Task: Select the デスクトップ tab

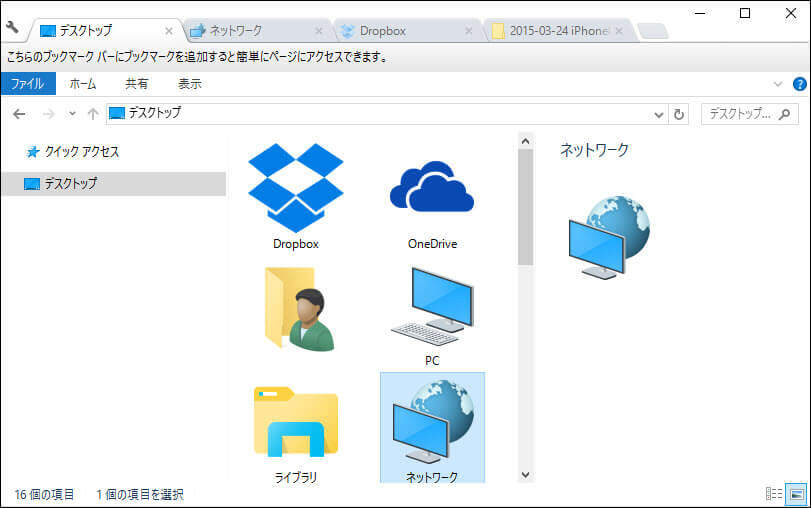Action: 106,31
